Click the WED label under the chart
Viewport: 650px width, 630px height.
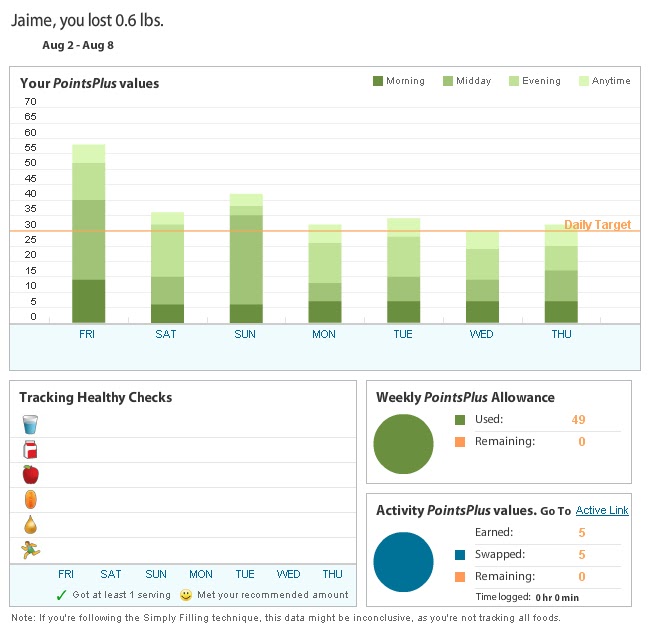coord(481,334)
